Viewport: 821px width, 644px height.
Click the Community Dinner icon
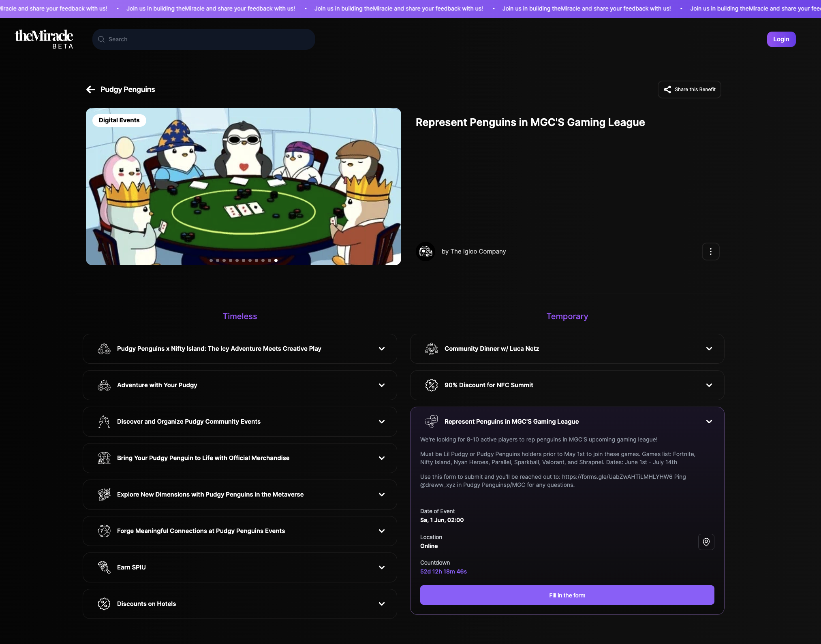pyautogui.click(x=432, y=349)
